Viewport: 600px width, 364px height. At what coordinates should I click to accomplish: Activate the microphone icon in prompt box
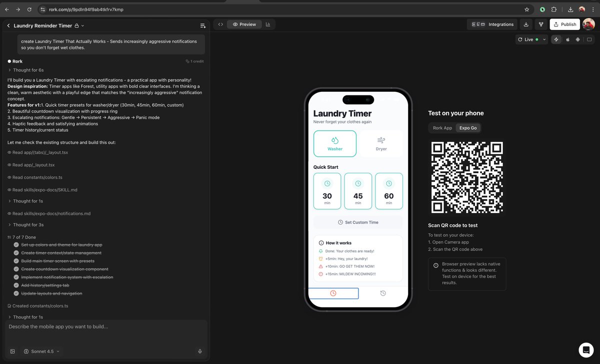[200, 351]
